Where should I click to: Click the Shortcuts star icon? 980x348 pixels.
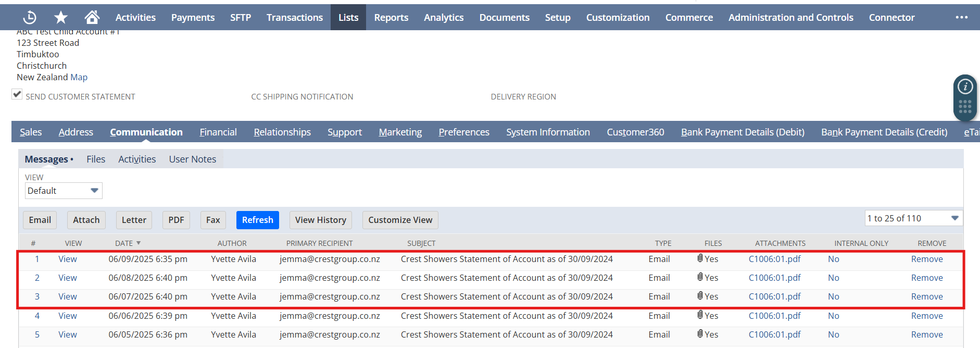(x=61, y=17)
